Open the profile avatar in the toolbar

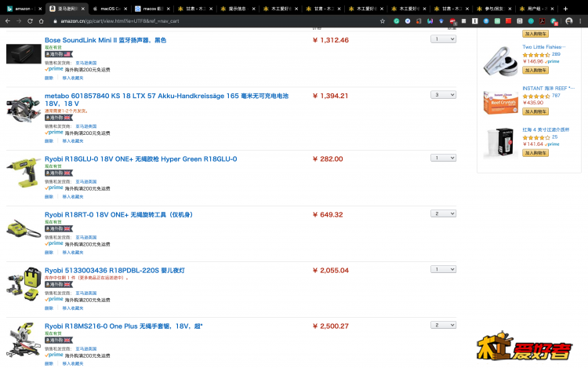pyautogui.click(x=569, y=21)
